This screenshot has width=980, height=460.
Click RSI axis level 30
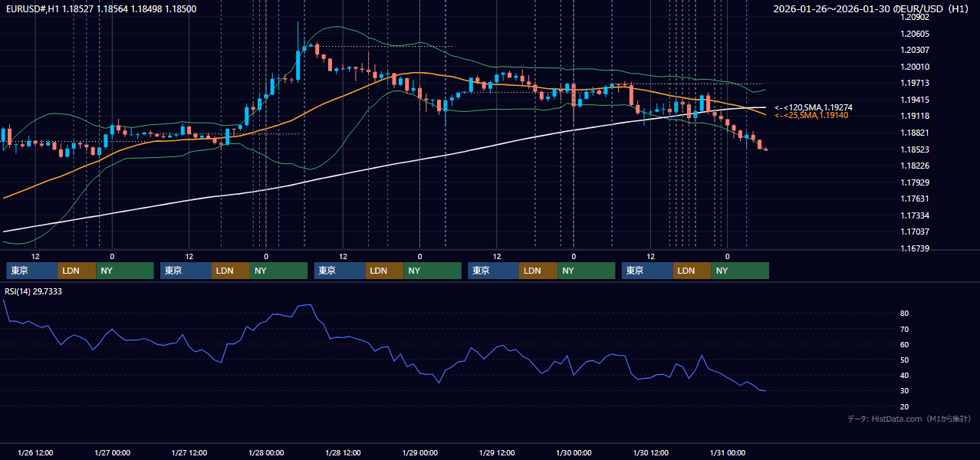coord(905,391)
